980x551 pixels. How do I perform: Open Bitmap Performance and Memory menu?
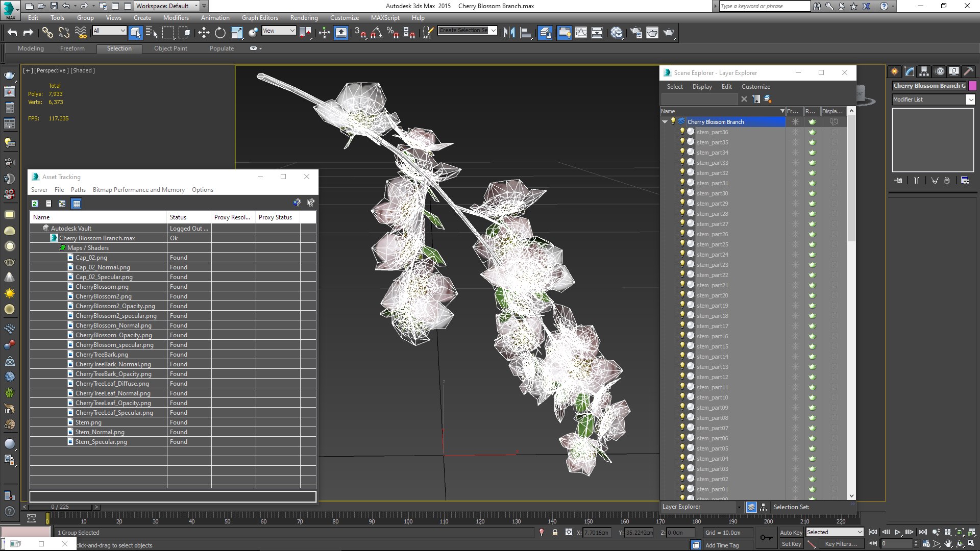[x=138, y=190]
